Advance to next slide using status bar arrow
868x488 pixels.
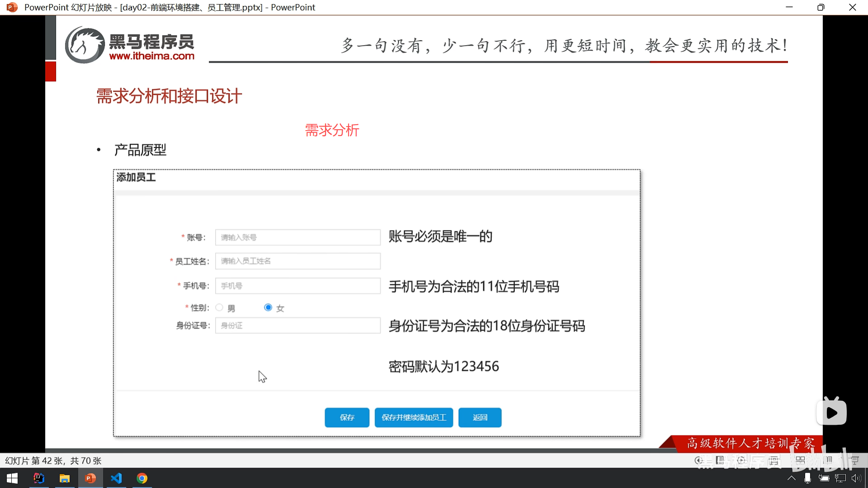[x=741, y=460]
